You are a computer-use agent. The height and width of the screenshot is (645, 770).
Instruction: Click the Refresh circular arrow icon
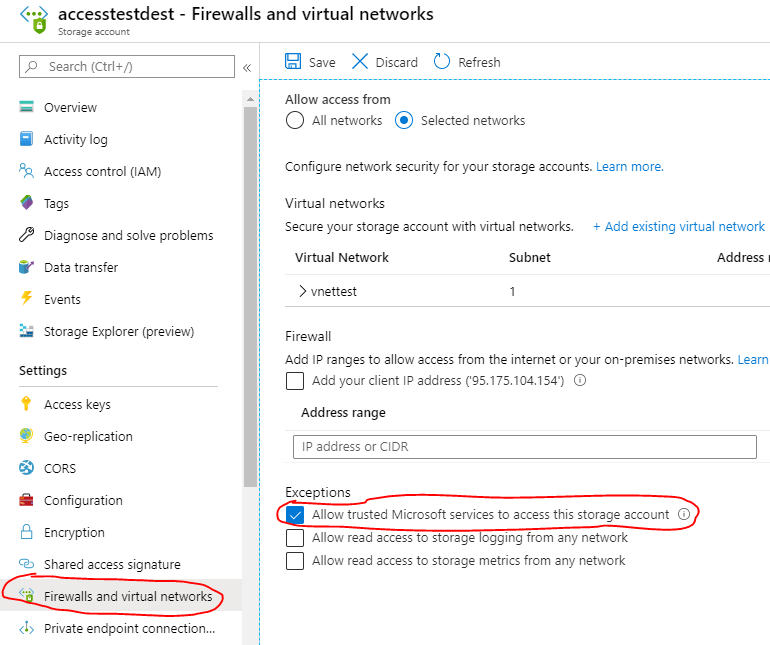[x=442, y=62]
